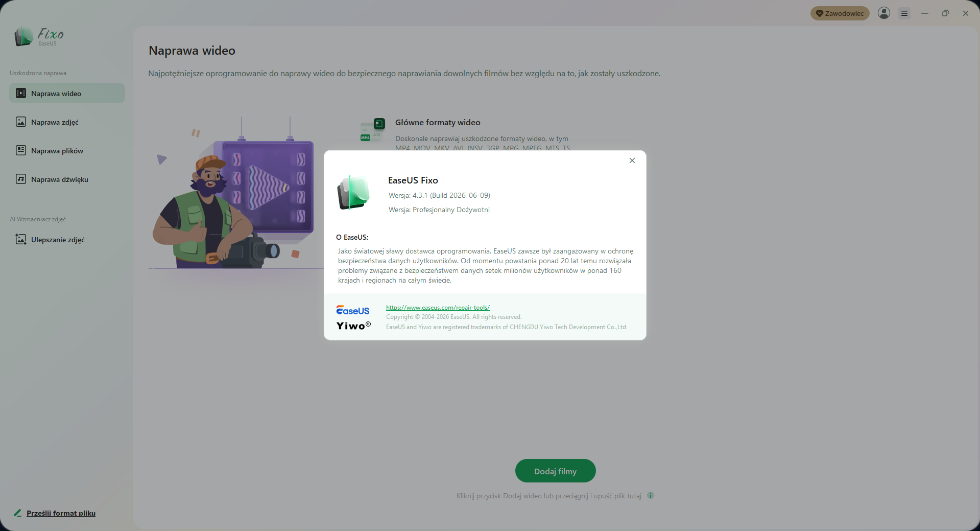Click the O EaseUS: heading
Screen dimensions: 980x531
pyautogui.click(x=352, y=237)
